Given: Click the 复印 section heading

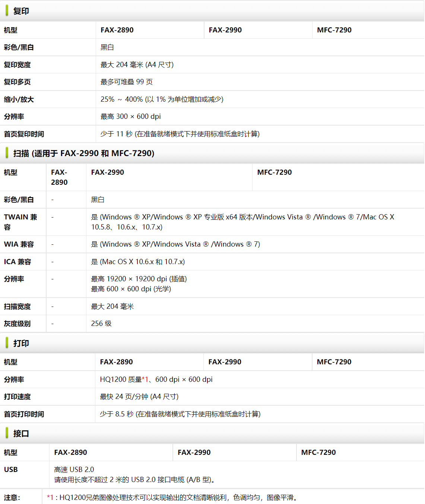Looking at the screenshot, I should point(21,11).
